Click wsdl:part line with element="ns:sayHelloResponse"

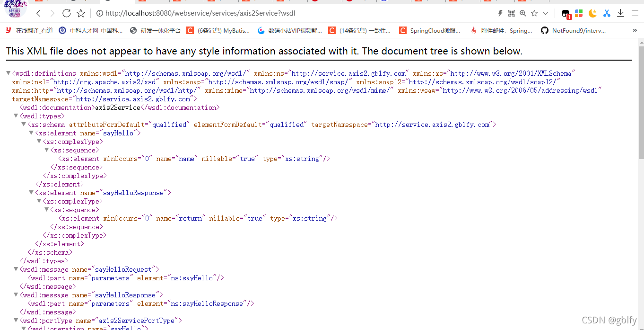pos(141,303)
